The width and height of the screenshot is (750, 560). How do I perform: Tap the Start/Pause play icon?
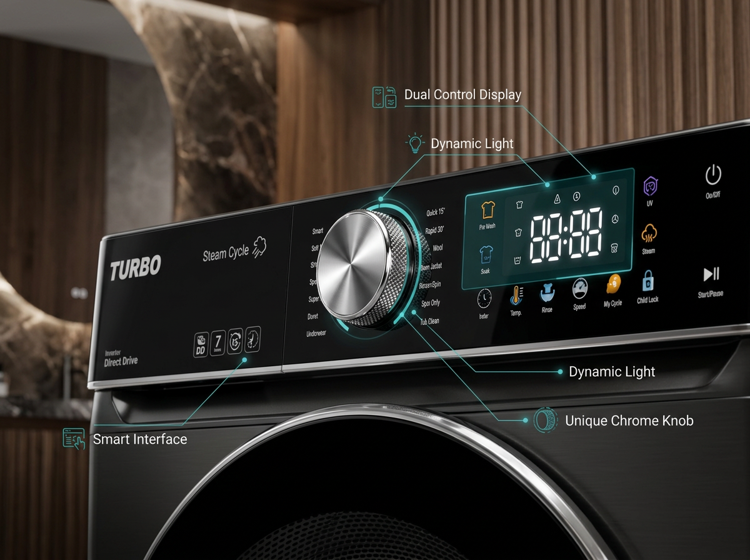tap(711, 274)
